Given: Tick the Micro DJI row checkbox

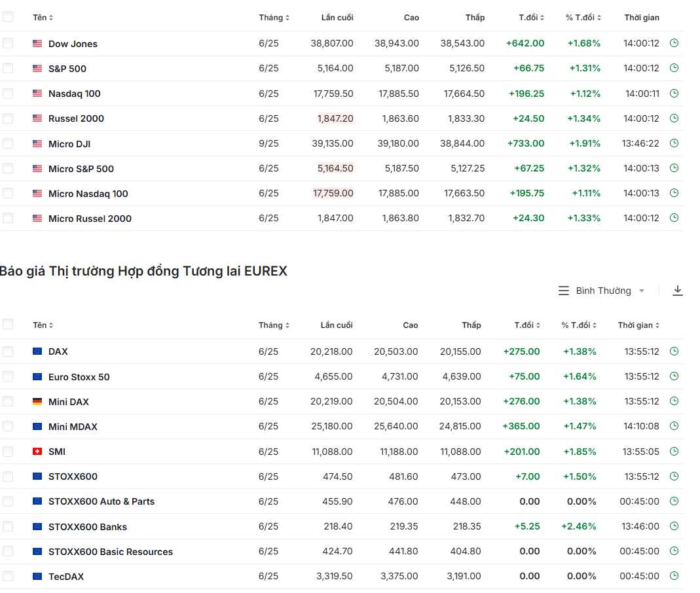Looking at the screenshot, I should [8, 143].
